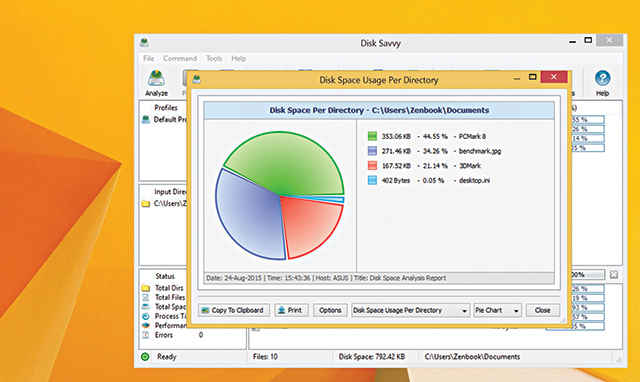This screenshot has width=640, height=382.
Task: Click the Process Time status icon
Action: (146, 316)
